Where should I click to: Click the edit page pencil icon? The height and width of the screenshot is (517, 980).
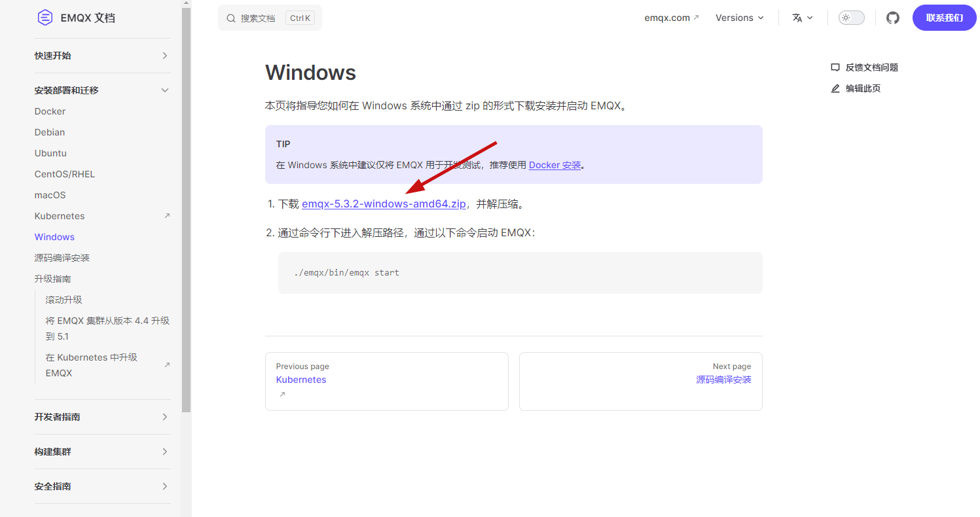[835, 88]
